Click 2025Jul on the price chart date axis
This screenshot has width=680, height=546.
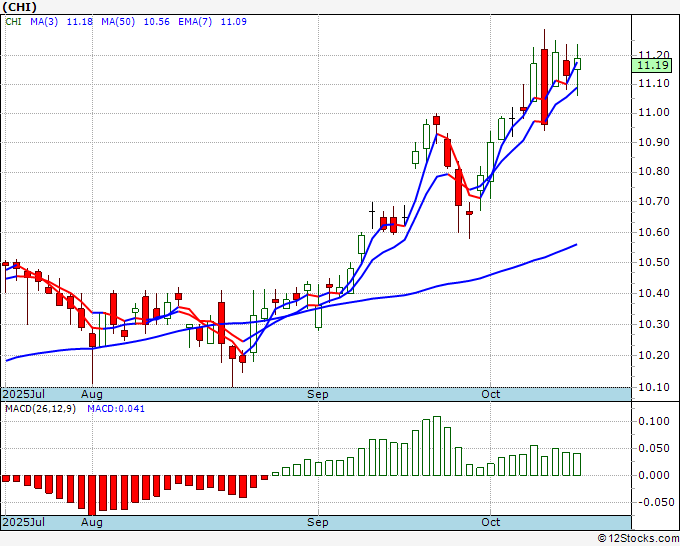(x=23, y=394)
